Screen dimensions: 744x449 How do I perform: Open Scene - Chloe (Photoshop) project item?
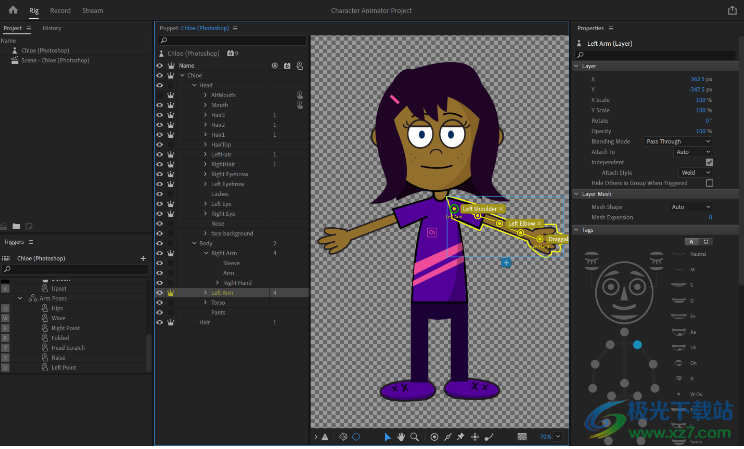(55, 60)
